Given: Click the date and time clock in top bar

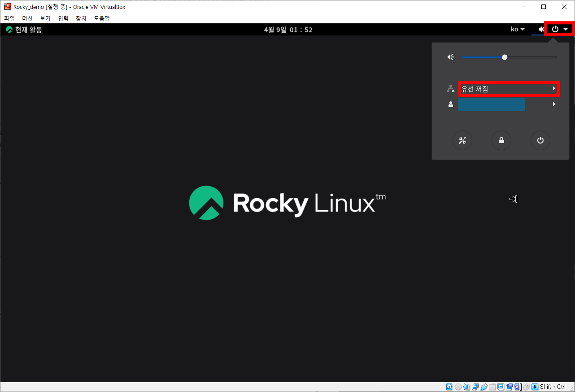Looking at the screenshot, I should click(x=288, y=30).
